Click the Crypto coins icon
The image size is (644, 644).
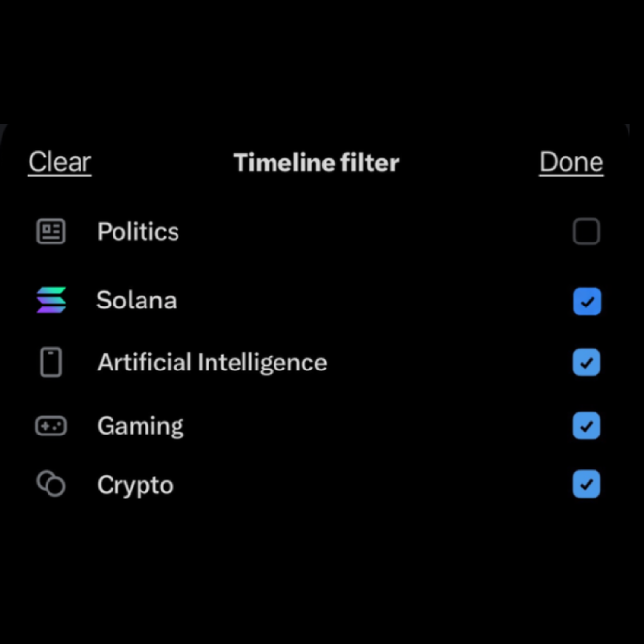tap(50, 484)
